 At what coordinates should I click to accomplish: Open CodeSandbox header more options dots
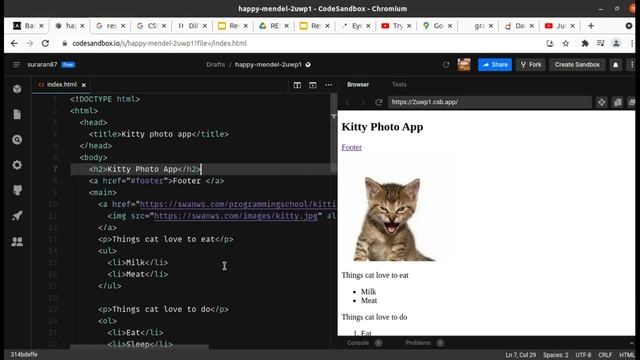coord(632,64)
